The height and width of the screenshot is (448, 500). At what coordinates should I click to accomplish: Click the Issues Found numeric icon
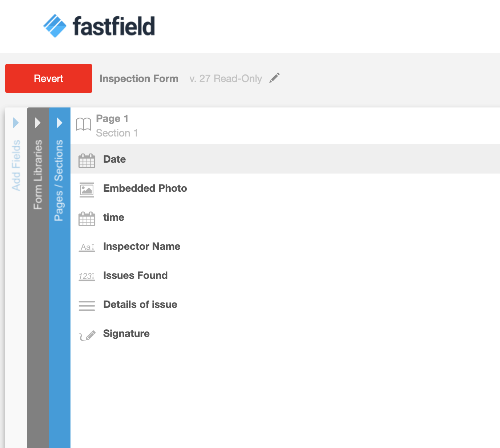click(x=87, y=276)
